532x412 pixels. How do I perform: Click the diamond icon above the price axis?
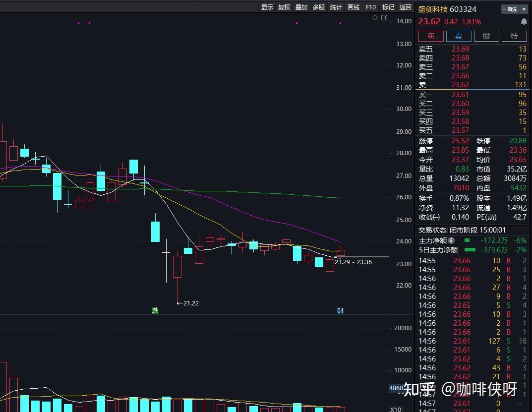click(375, 18)
